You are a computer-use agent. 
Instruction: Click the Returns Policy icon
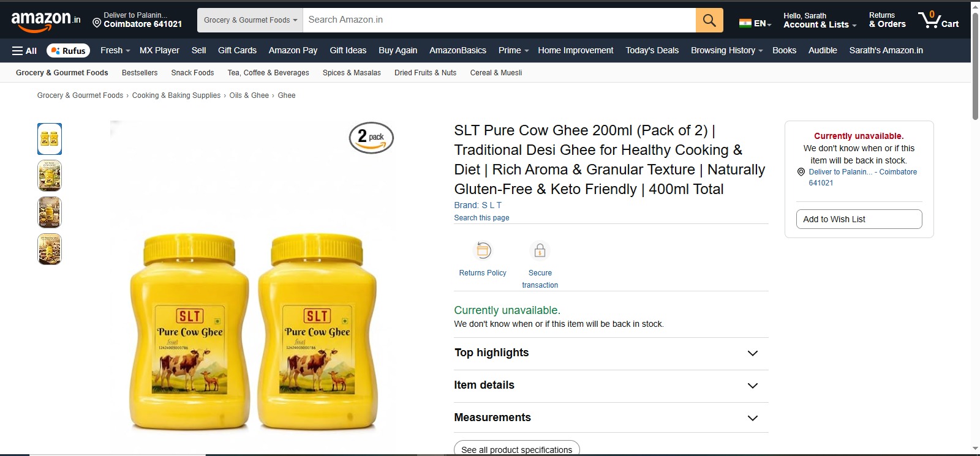pyautogui.click(x=483, y=250)
